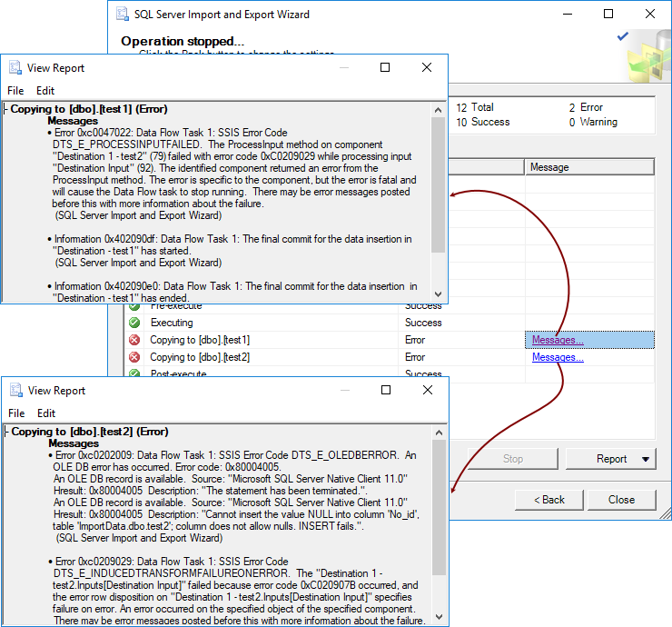This screenshot has width=672, height=627.
Task: Collapse the 'Copying to [dbo].[test1] (Error)' node
Action: (5, 109)
